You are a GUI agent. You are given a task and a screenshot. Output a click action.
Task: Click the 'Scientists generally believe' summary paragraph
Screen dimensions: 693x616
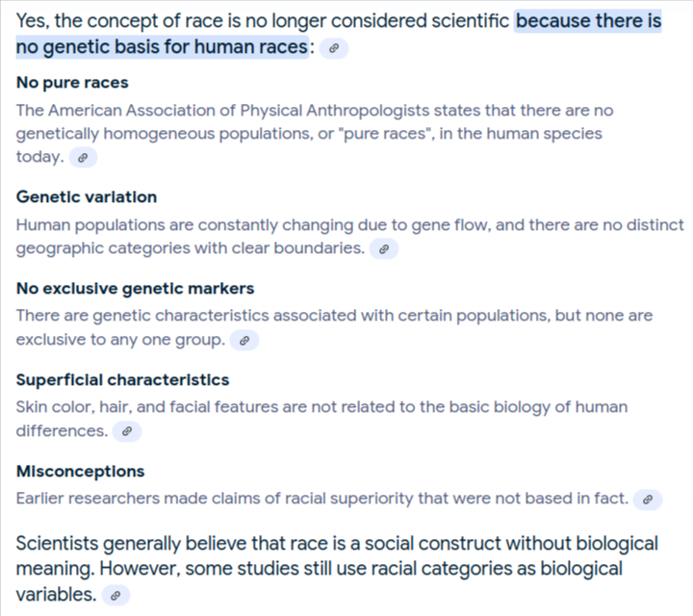[x=337, y=569]
